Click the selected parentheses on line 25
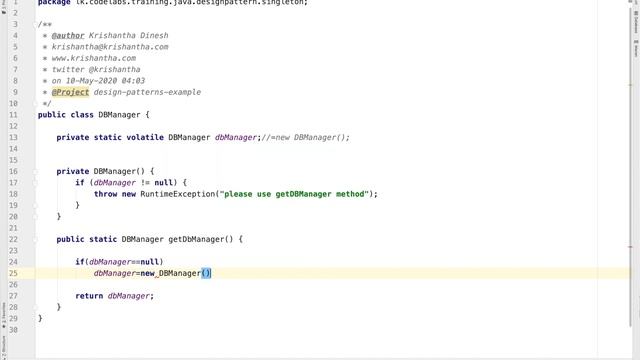Screen dimensions: 640x360 [x=206, y=273]
